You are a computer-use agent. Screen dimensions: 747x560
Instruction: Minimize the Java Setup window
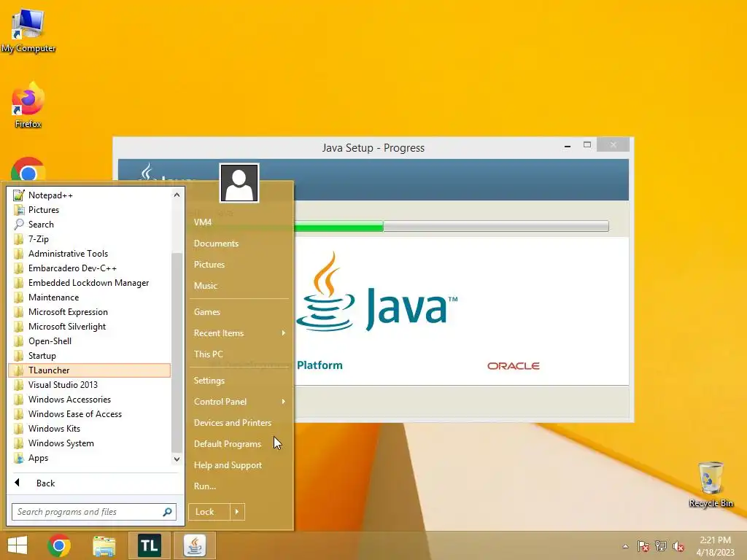568,146
